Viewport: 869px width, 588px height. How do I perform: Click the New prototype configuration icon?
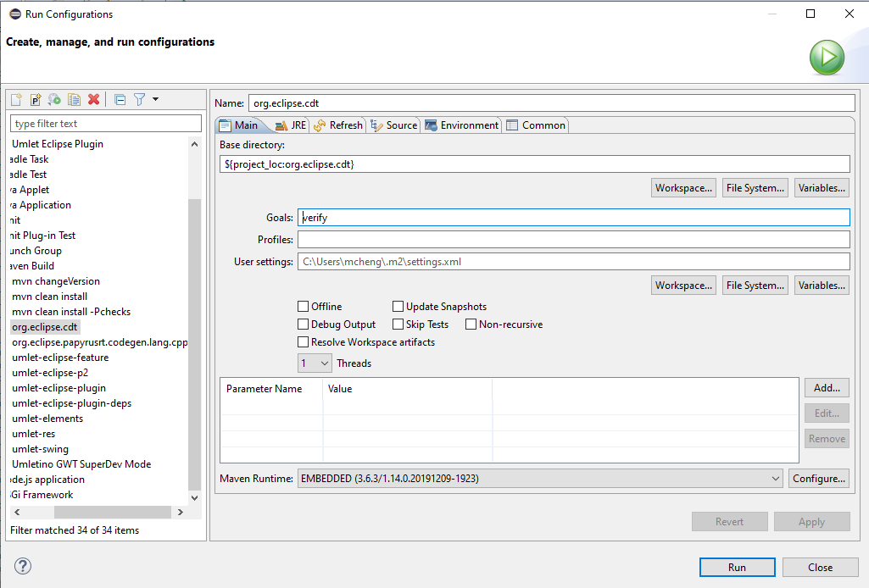[x=36, y=100]
